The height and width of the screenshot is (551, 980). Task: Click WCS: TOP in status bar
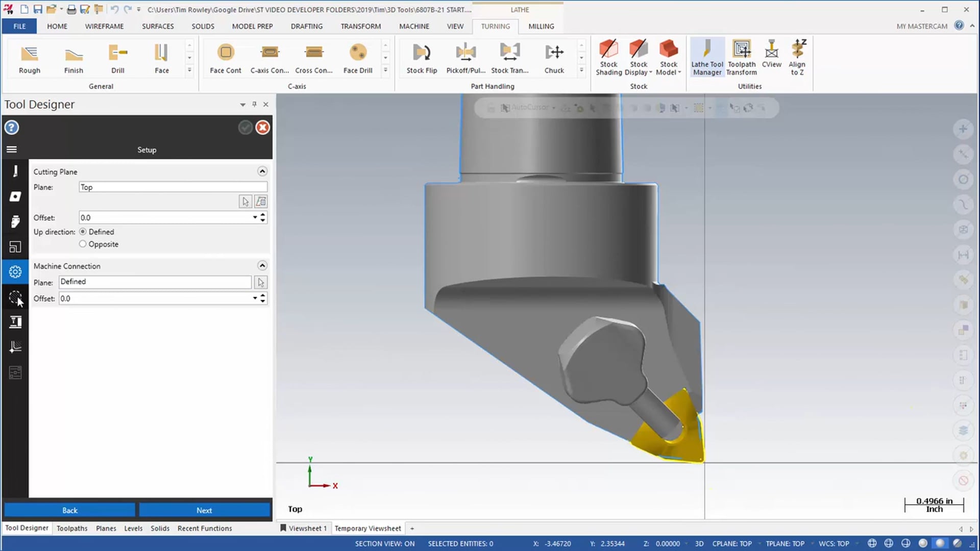[x=834, y=543]
